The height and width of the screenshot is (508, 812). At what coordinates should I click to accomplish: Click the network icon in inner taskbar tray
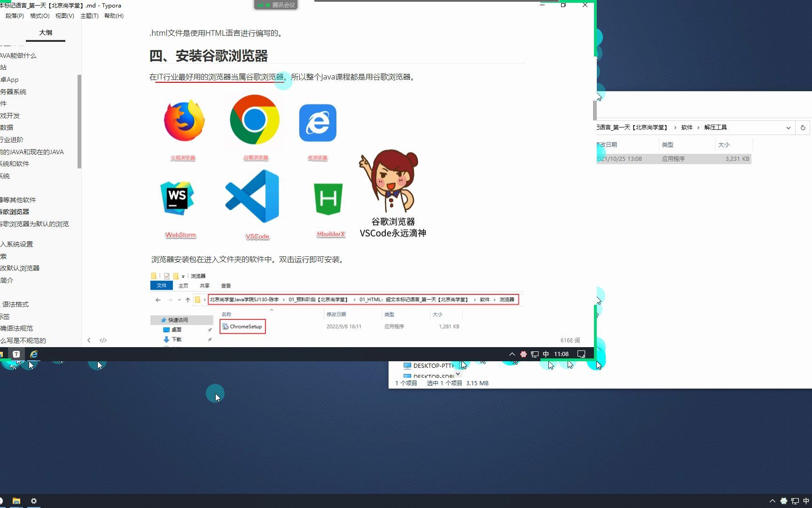535,354
